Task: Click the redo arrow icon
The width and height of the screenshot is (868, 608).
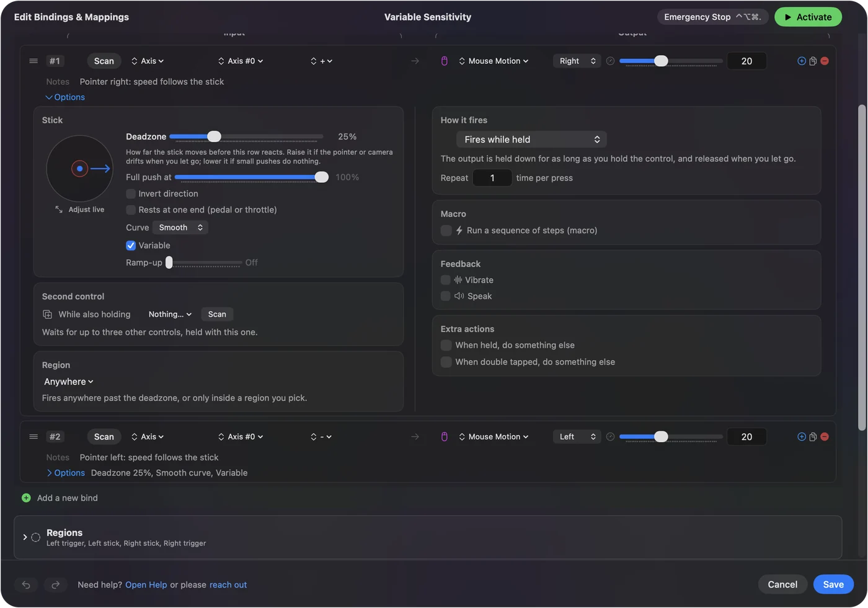Action: tap(55, 585)
